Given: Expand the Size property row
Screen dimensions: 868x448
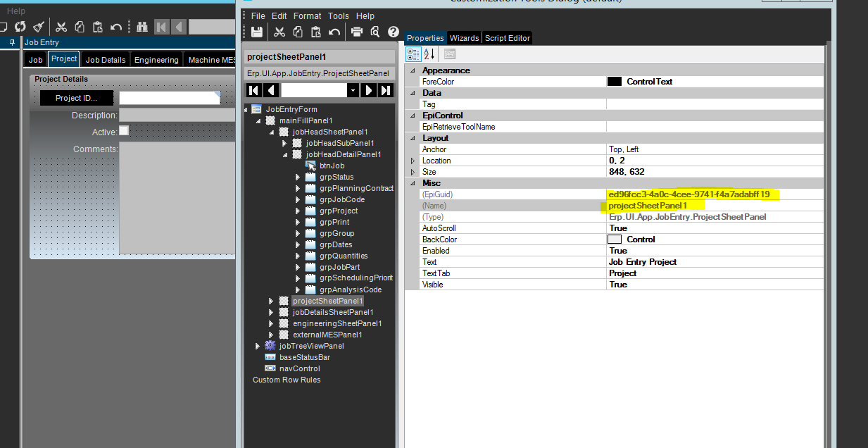Looking at the screenshot, I should pyautogui.click(x=413, y=172).
